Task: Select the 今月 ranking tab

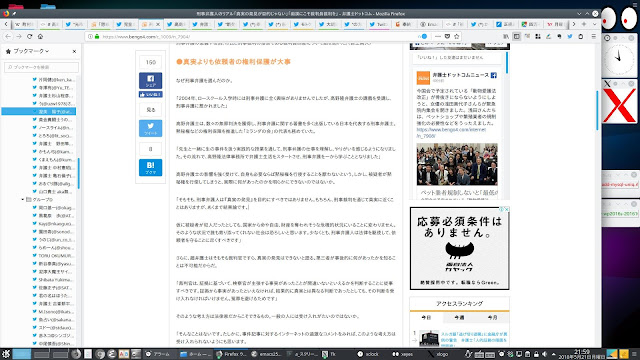Action: (492, 318)
